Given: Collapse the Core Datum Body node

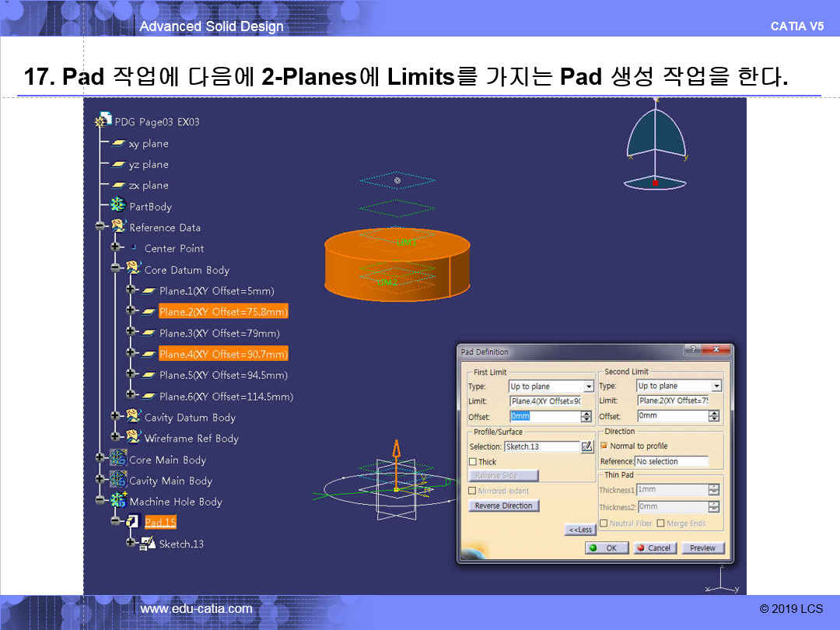Looking at the screenshot, I should coord(116,269).
